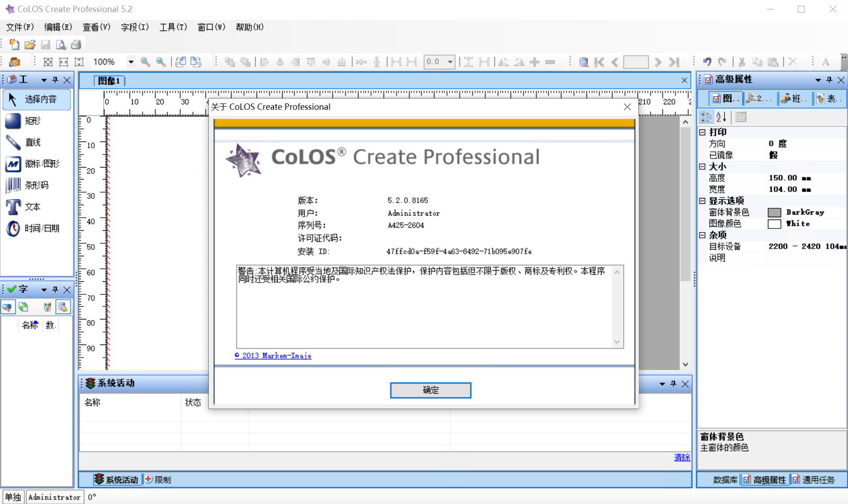Image resolution: width=848 pixels, height=504 pixels.
Task: Pin the 高级属性 panel
Action: pyautogui.click(x=829, y=80)
